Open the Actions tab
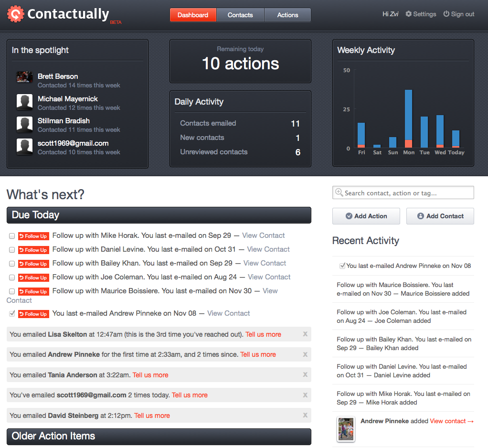This screenshot has height=448, width=488. 287,15
